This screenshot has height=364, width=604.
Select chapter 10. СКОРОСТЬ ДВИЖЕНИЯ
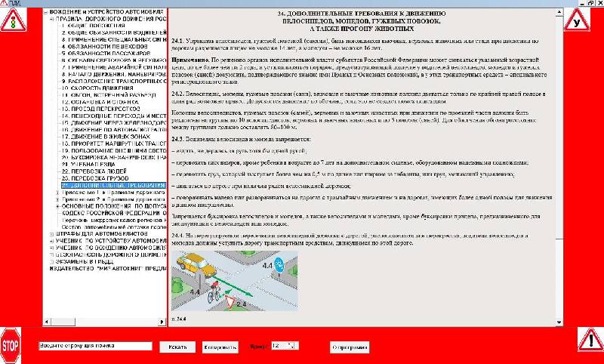click(x=97, y=88)
